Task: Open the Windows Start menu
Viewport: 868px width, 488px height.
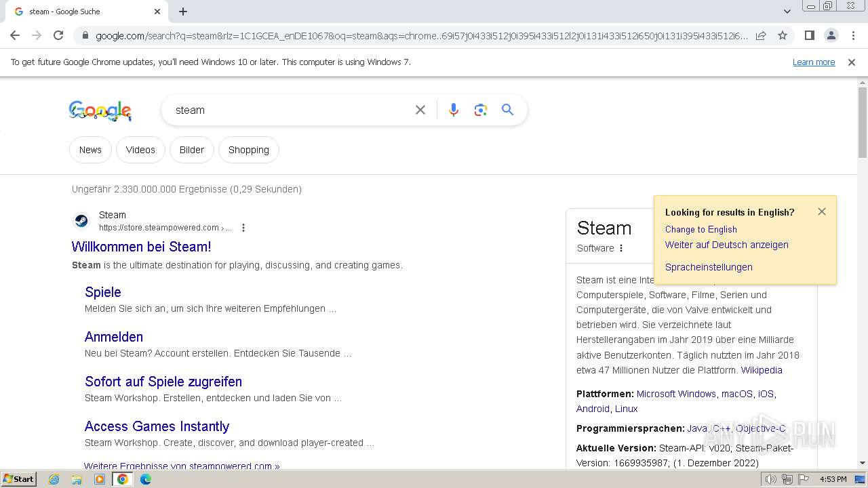Action: (x=19, y=479)
